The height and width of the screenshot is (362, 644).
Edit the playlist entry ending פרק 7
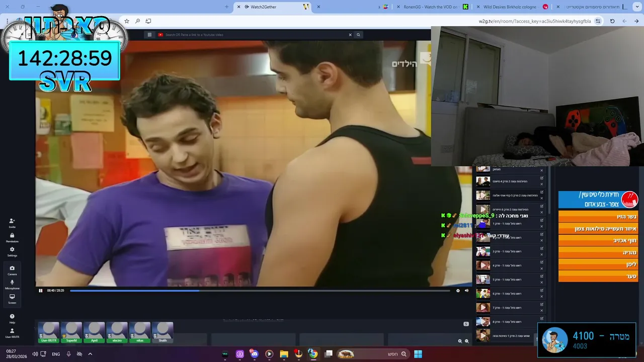coord(542,304)
